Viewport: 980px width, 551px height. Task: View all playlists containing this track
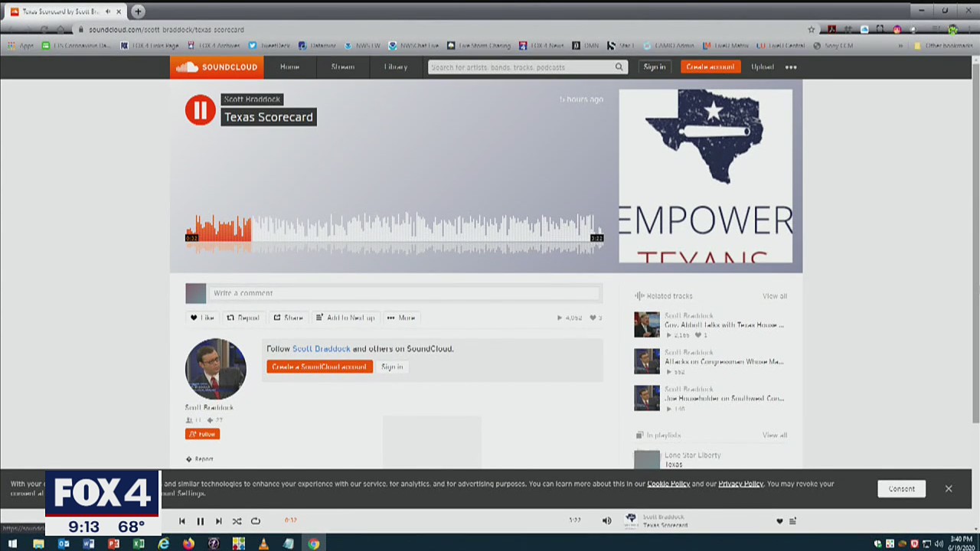[x=774, y=435]
